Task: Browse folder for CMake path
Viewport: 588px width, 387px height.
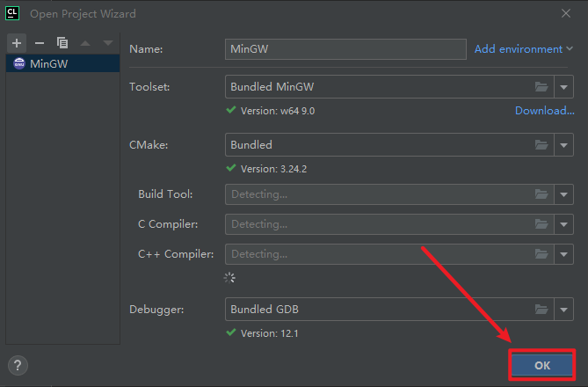Action: [541, 145]
